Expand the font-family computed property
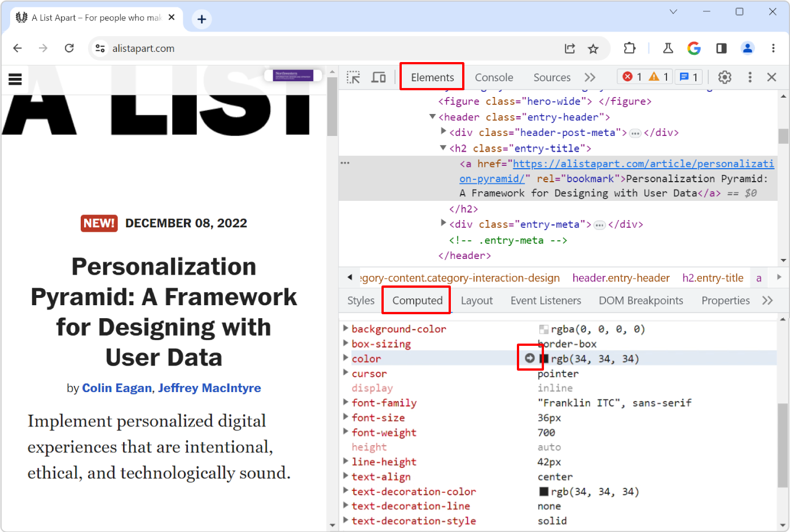The width and height of the screenshot is (790, 532). [x=345, y=402]
